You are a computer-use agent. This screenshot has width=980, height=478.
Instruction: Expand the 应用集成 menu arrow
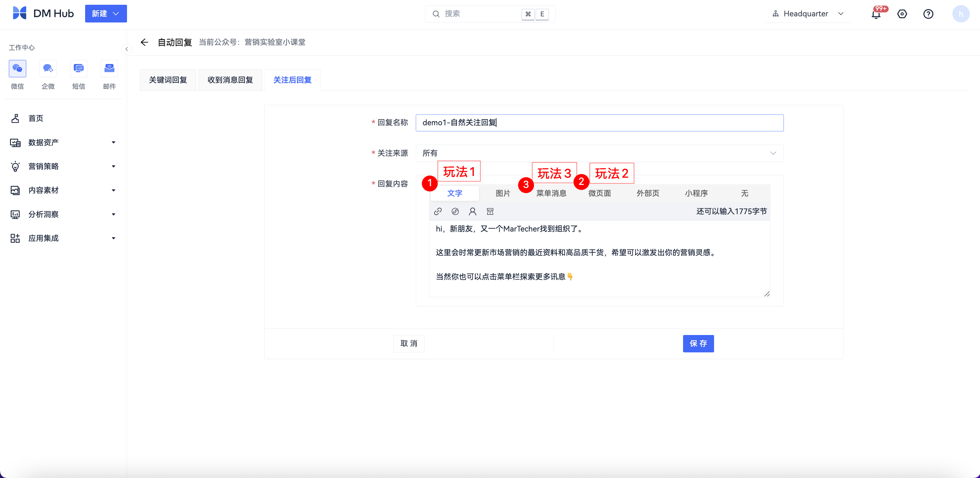113,238
